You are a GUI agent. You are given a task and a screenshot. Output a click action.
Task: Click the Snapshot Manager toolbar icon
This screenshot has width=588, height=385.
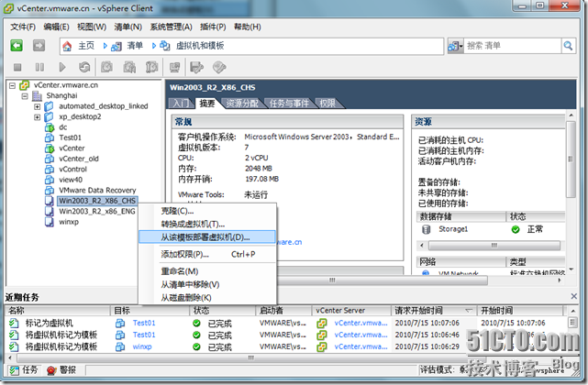(151, 68)
